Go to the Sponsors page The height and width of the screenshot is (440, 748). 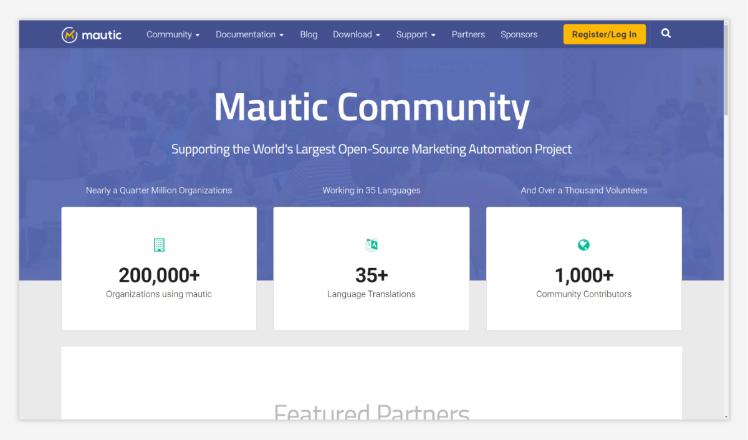pyautogui.click(x=519, y=34)
